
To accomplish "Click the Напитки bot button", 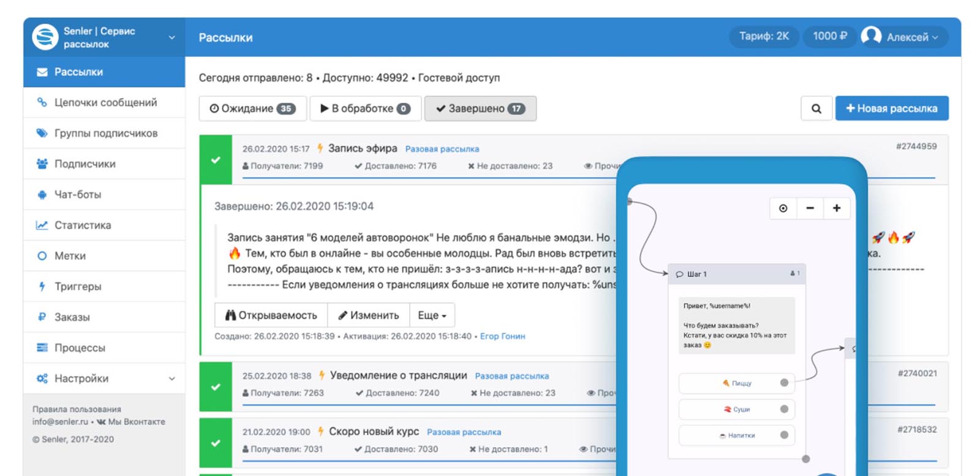I will [737, 436].
